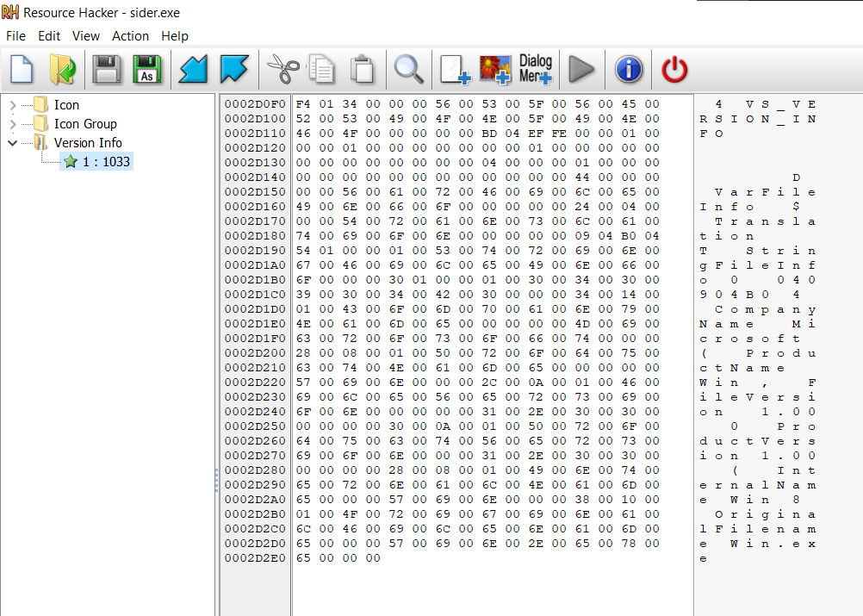Open the Action menu
This screenshot has height=616, width=863.
130,36
